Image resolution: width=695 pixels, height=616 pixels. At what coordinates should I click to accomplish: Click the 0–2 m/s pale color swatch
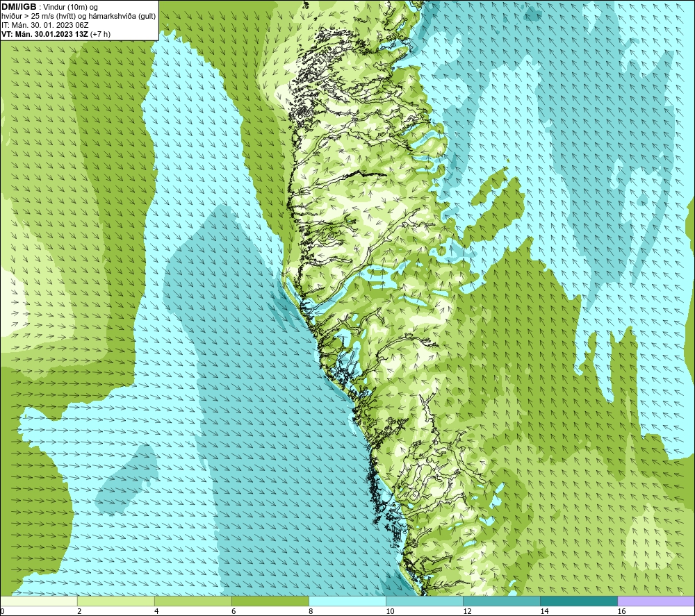coord(38,601)
